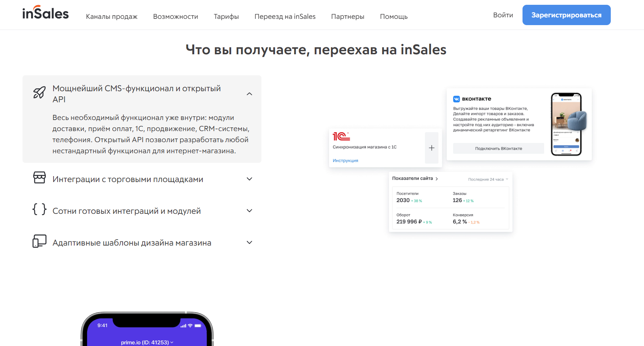Open Переезд на inSales menu item
Screen dimensions: 644x346
[x=285, y=17]
